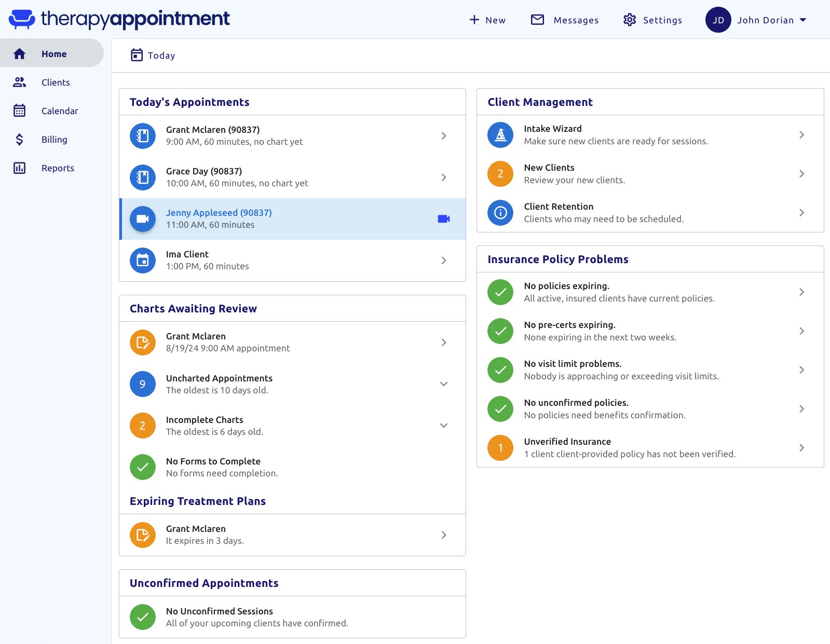Navigate to Reports in the sidebar

(x=58, y=168)
